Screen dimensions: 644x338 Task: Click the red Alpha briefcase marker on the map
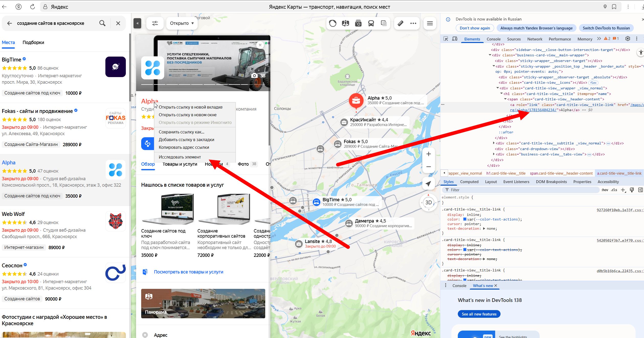tap(356, 101)
